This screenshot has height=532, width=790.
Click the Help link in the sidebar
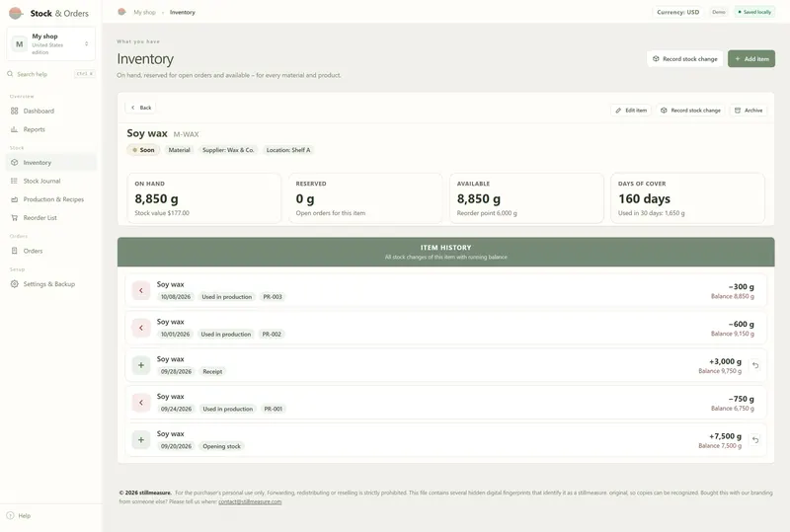point(19,515)
